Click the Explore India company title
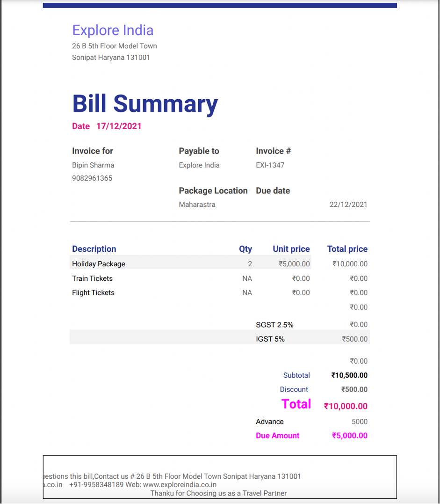This screenshot has height=504, width=440. 113,30
